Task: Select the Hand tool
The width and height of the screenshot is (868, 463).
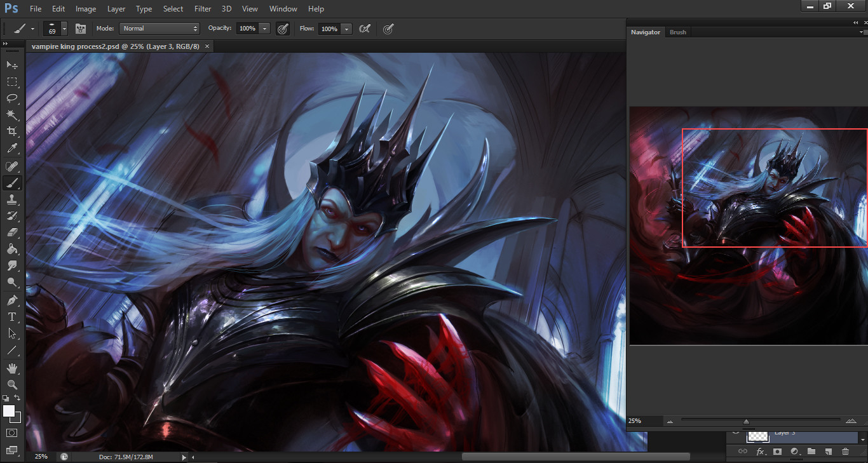Action: (x=12, y=368)
